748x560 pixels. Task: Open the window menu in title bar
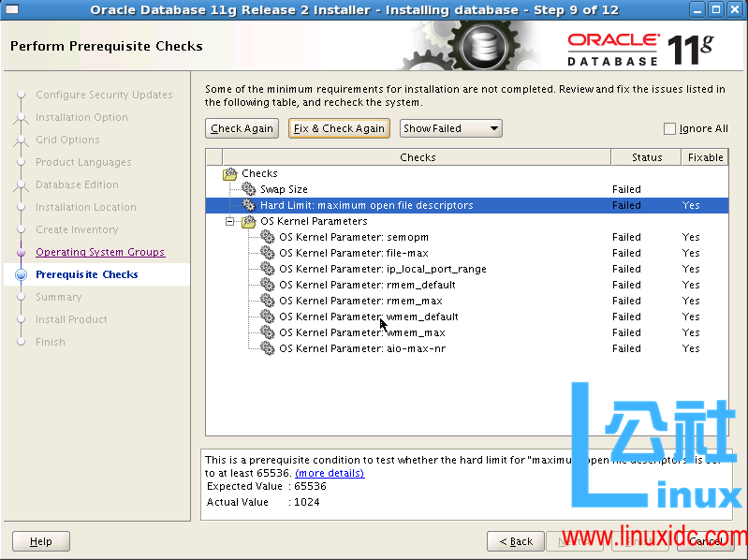coord(12,9)
